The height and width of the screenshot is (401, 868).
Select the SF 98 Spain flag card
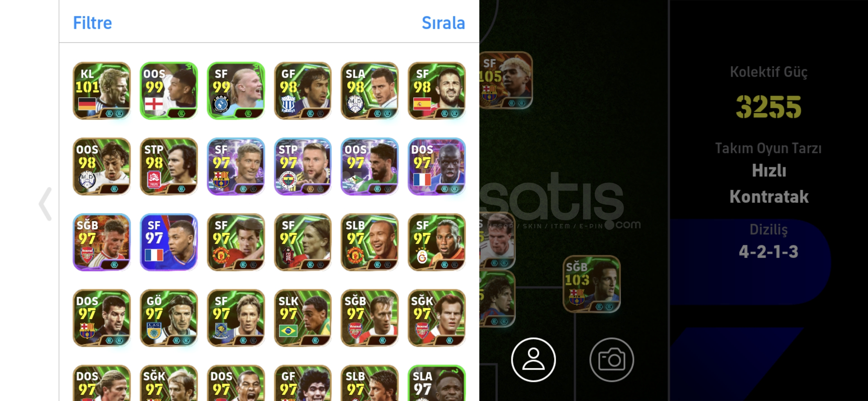tap(437, 91)
